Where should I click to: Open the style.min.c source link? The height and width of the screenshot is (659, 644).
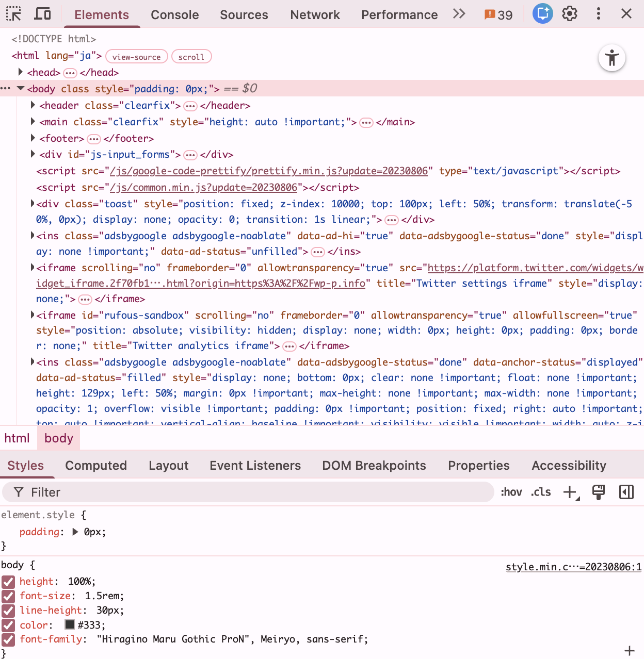[x=573, y=566]
